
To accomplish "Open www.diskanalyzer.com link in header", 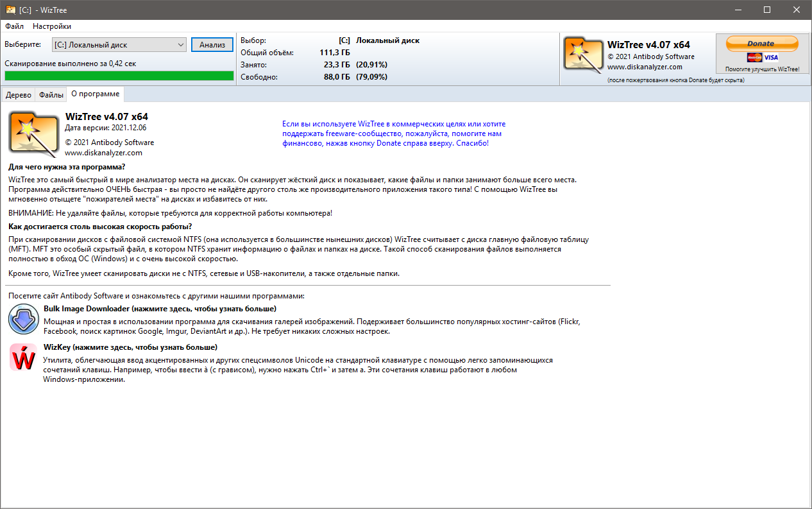I will click(x=645, y=67).
